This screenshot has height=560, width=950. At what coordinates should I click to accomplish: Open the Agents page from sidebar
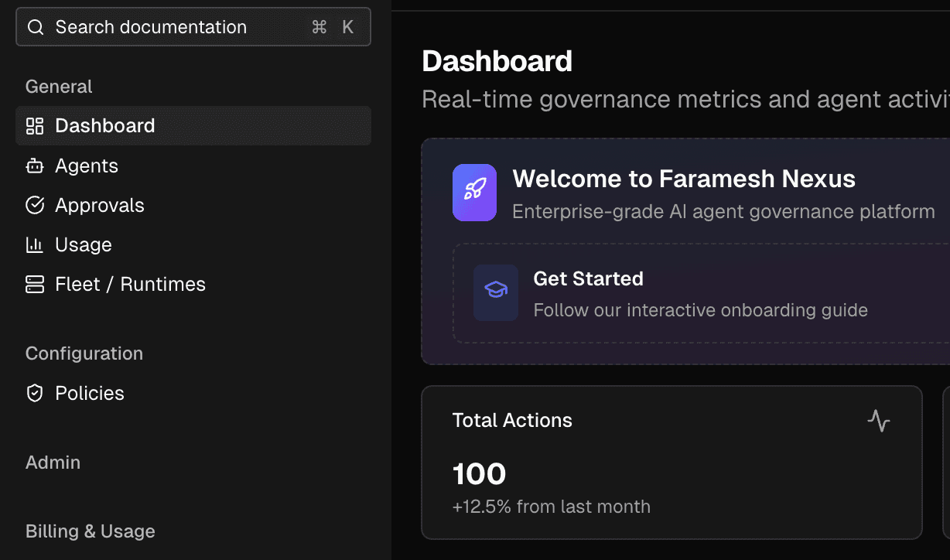click(x=87, y=166)
